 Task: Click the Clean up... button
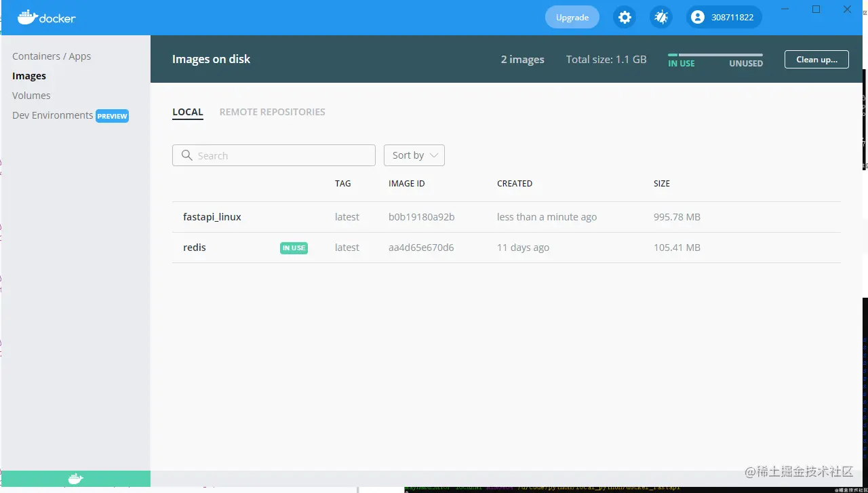tap(816, 60)
